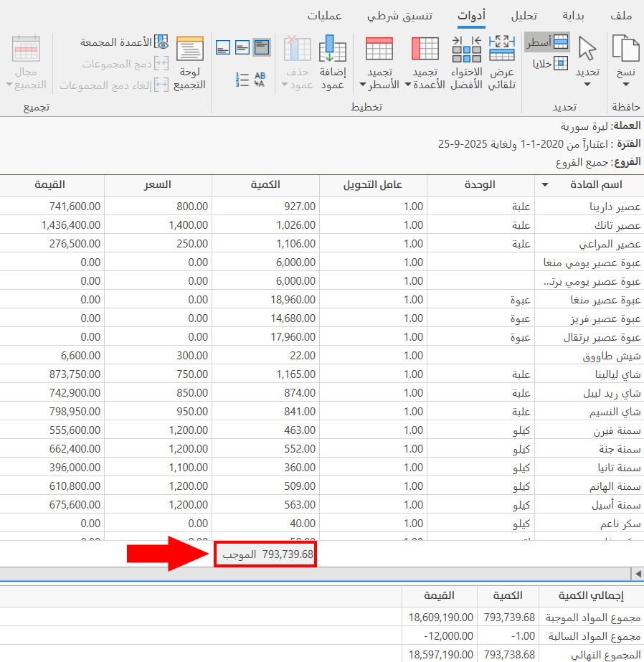Viewport: 644px width, 662px height.
Task: Click the القيمة column header
Action: [x=52, y=184]
